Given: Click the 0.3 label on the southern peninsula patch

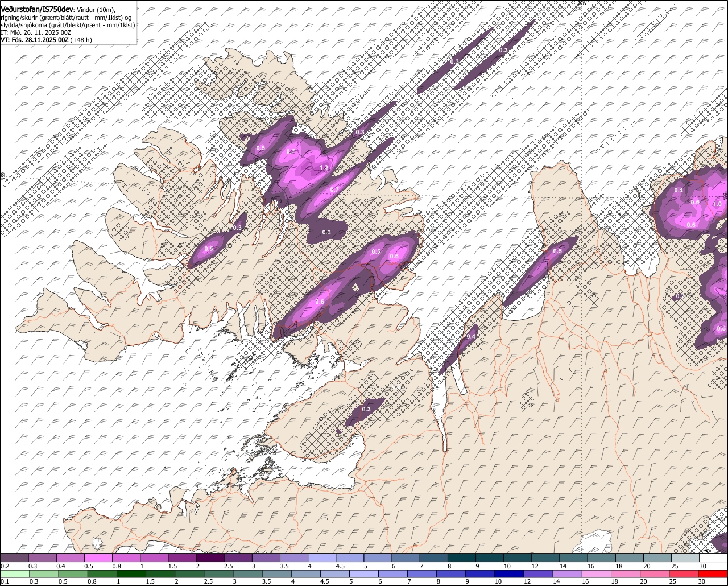Looking at the screenshot, I should point(366,409).
